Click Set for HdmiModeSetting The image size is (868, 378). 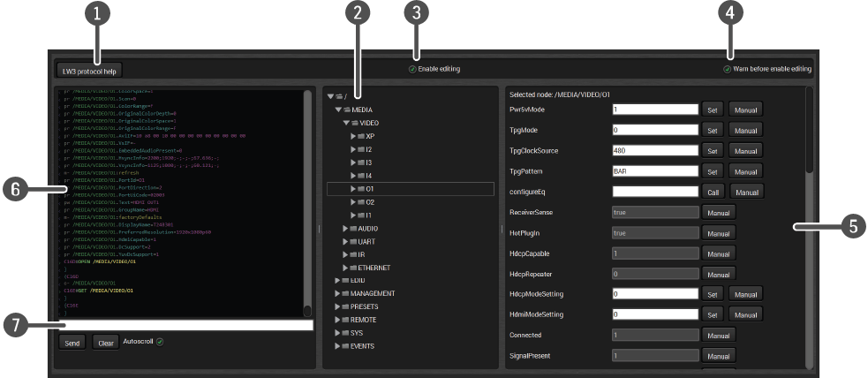click(x=713, y=315)
